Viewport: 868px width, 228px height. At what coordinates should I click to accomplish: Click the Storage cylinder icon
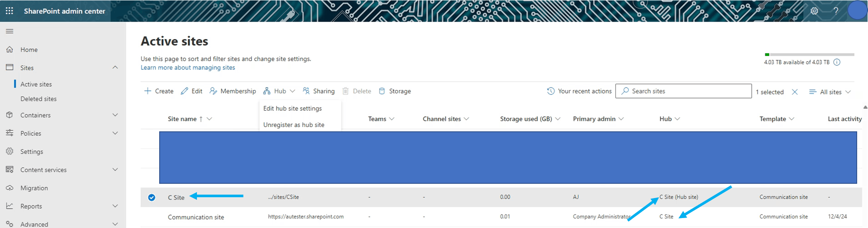pyautogui.click(x=382, y=91)
